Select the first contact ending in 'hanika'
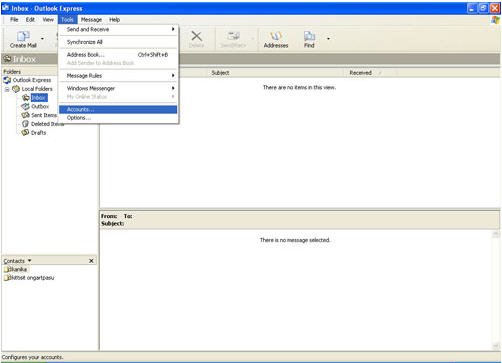502x363 pixels. [x=16, y=269]
